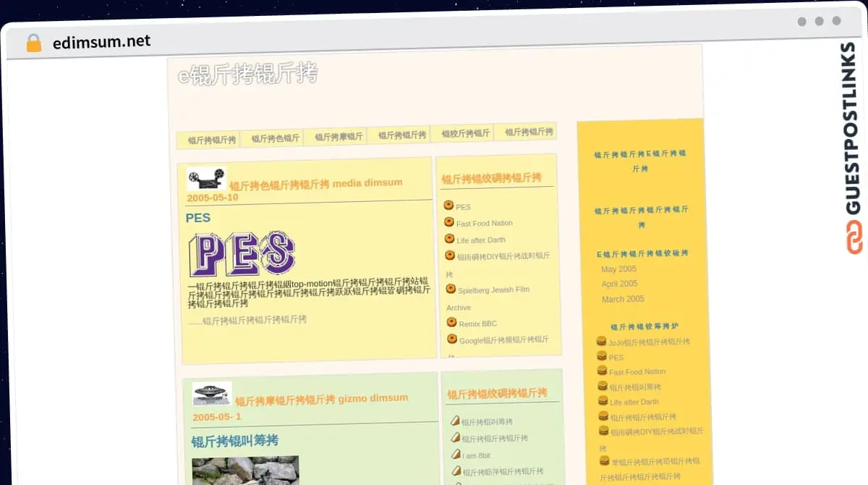Click the purple PES logo image
This screenshot has width=868, height=485.
(x=242, y=253)
